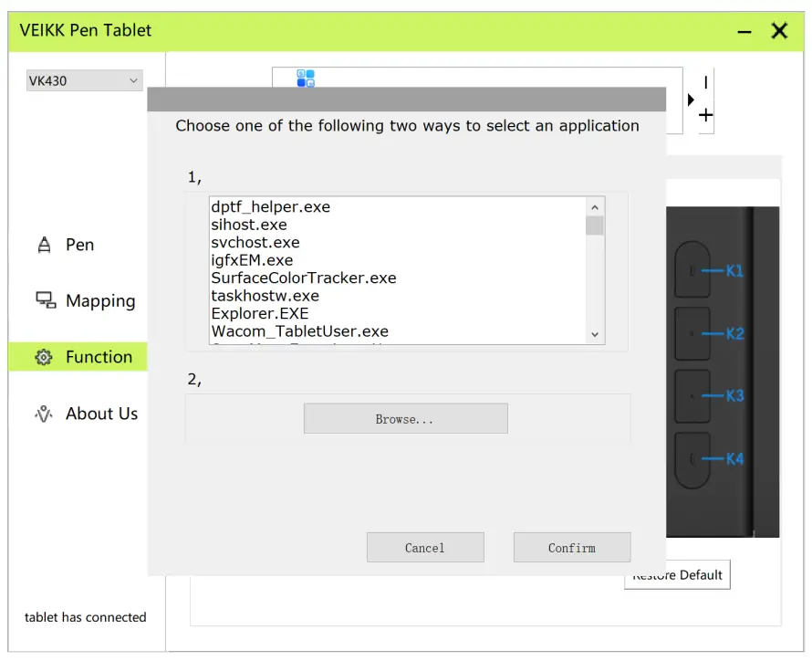Viewport: 812px width, 661px height.
Task: Open the VK430 device dropdown
Action: 85,81
